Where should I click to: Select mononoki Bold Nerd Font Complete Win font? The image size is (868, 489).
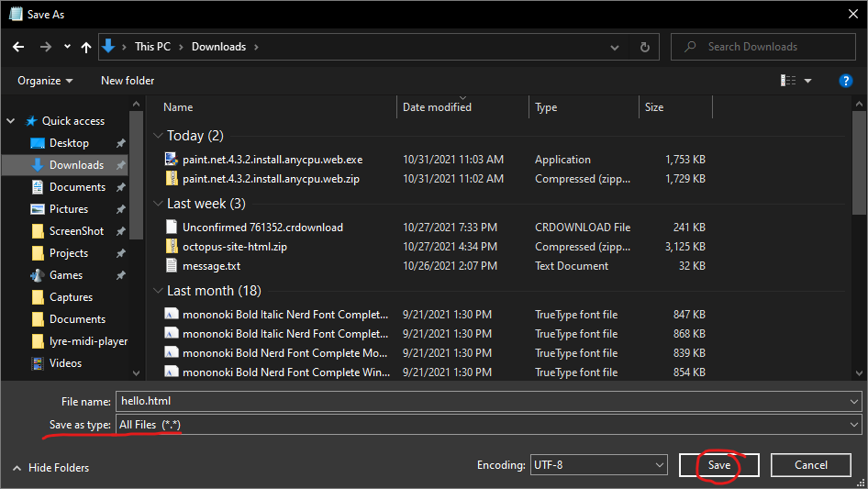point(286,372)
